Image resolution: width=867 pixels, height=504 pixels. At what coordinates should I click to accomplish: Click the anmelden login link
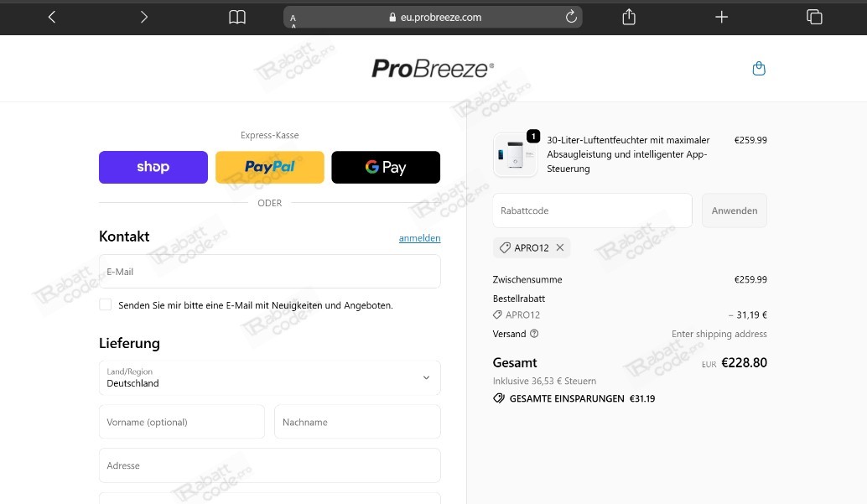(x=420, y=238)
